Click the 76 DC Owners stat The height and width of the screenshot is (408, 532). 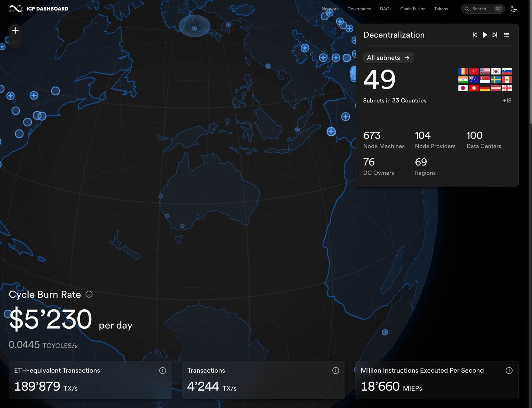[x=378, y=166]
